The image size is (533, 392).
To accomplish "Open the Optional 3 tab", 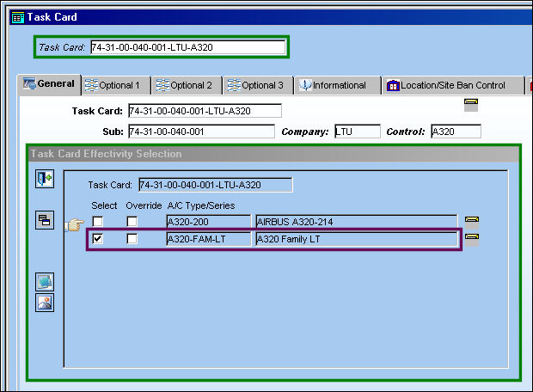I will coord(259,85).
